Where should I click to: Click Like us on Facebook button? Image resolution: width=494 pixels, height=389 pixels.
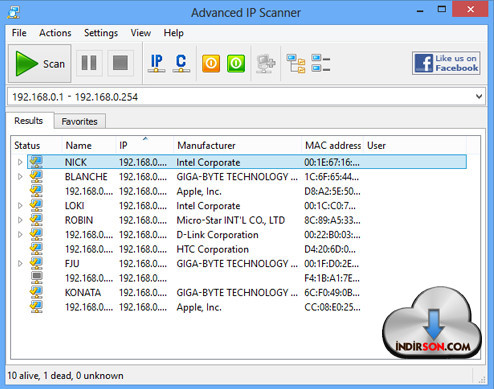pyautogui.click(x=446, y=63)
